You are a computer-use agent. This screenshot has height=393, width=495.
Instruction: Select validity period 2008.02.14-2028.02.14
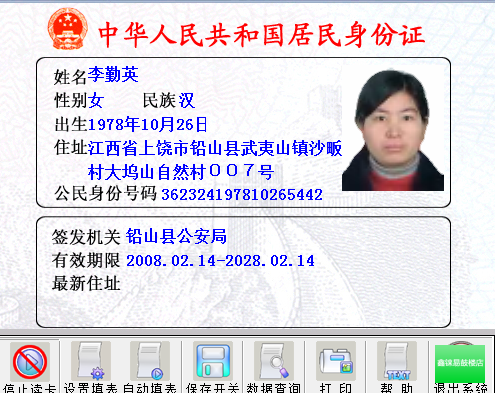coord(220,261)
